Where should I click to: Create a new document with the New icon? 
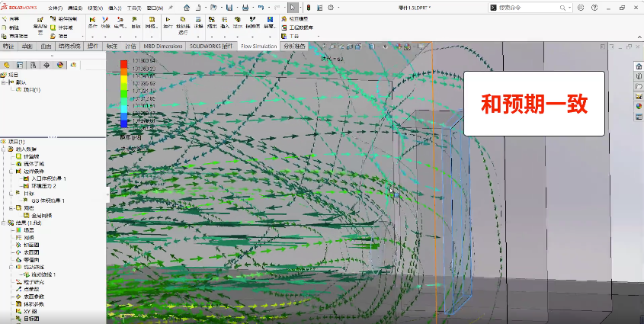point(199,8)
